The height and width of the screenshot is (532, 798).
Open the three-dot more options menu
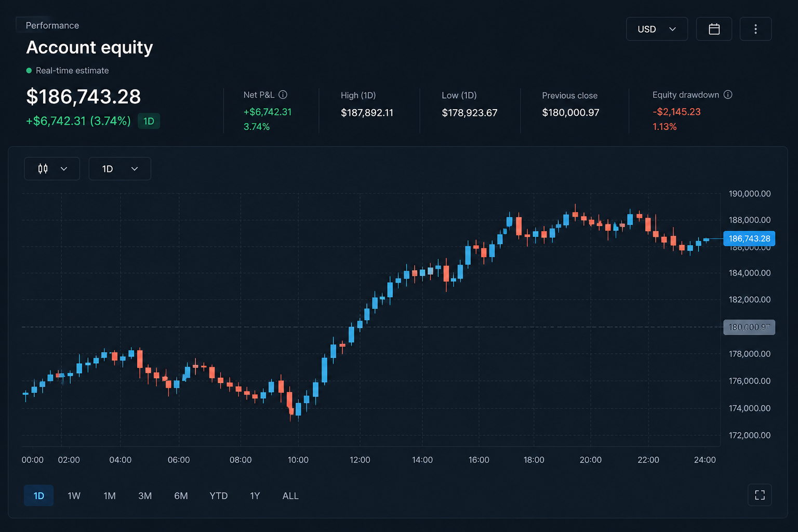coord(755,29)
